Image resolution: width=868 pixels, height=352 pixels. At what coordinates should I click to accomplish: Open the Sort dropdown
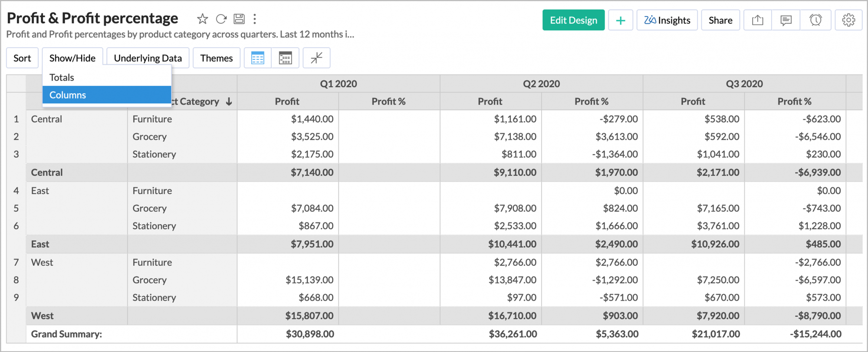22,58
